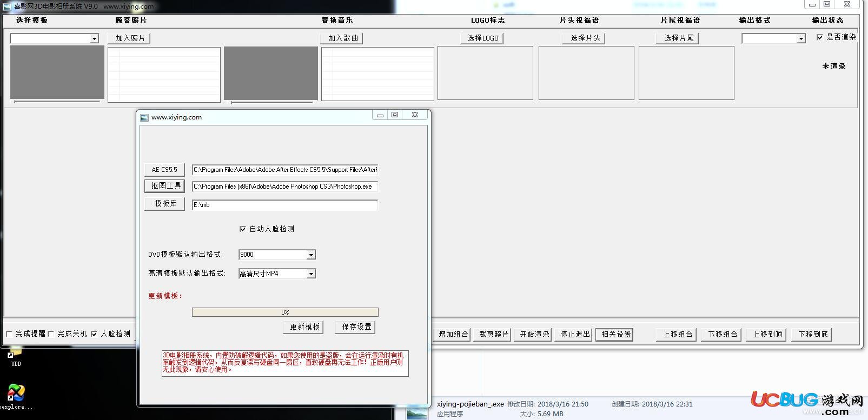Click the 片头祝福语 preview box
868x420 pixels.
[x=586, y=73]
